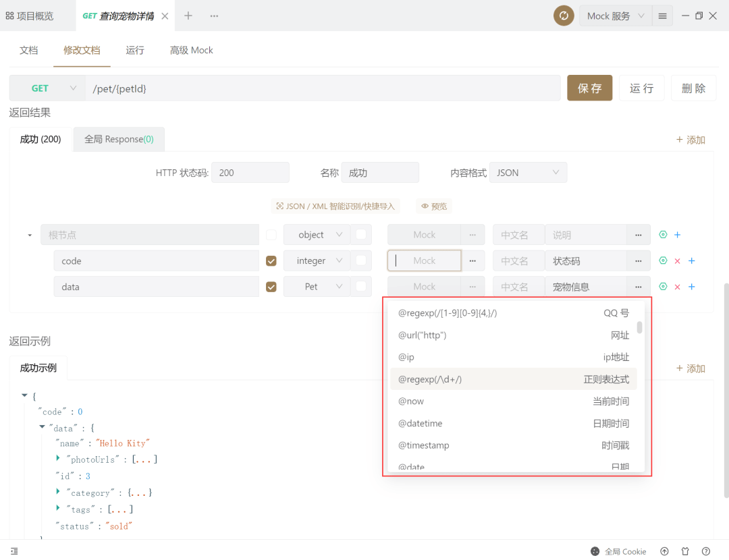Open advanced settings hexagon icon on code row
The height and width of the screenshot is (560, 729).
point(664,260)
